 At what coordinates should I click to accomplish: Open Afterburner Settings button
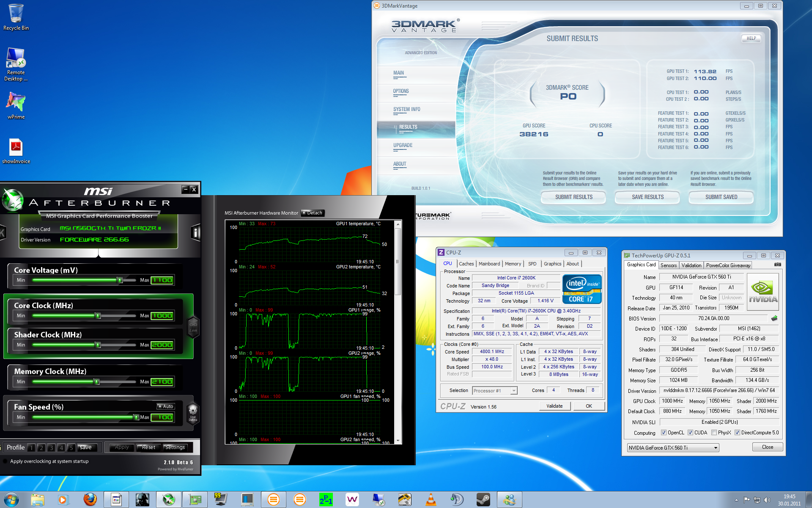click(175, 447)
